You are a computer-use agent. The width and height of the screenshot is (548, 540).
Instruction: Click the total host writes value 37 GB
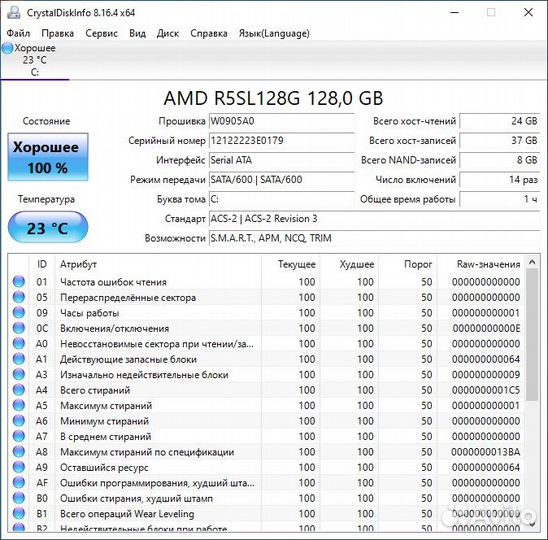click(x=500, y=141)
